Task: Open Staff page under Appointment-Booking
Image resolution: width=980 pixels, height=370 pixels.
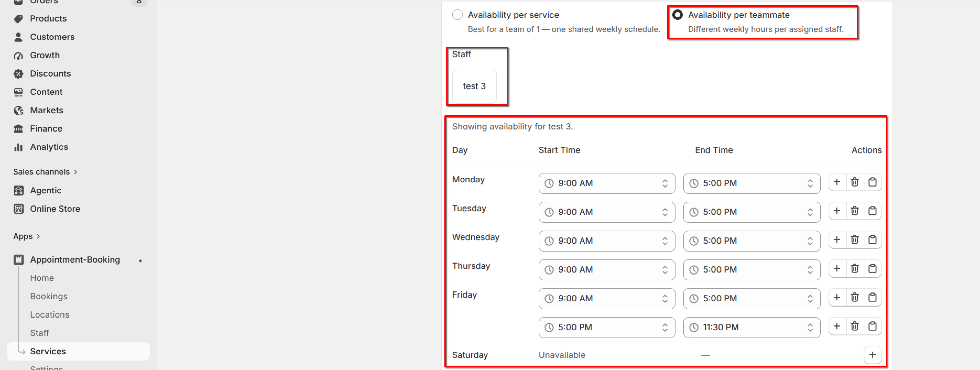Action: (40, 333)
